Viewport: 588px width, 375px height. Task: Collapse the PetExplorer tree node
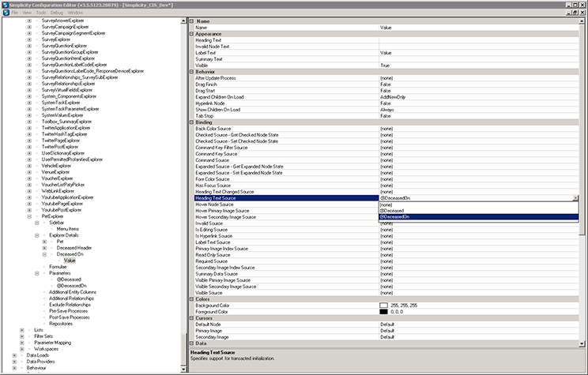29,216
